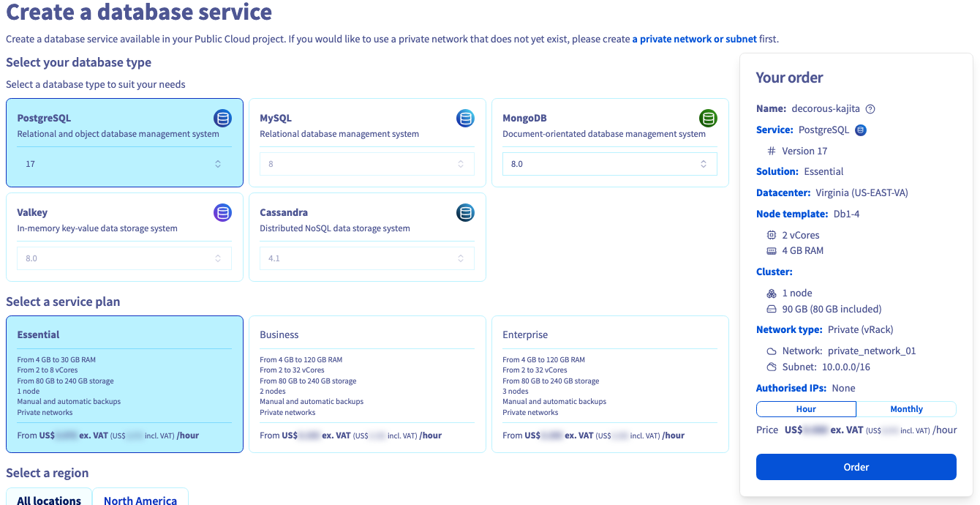This screenshot has width=980, height=505.
Task: Toggle pricing to Monthly
Action: (x=906, y=409)
